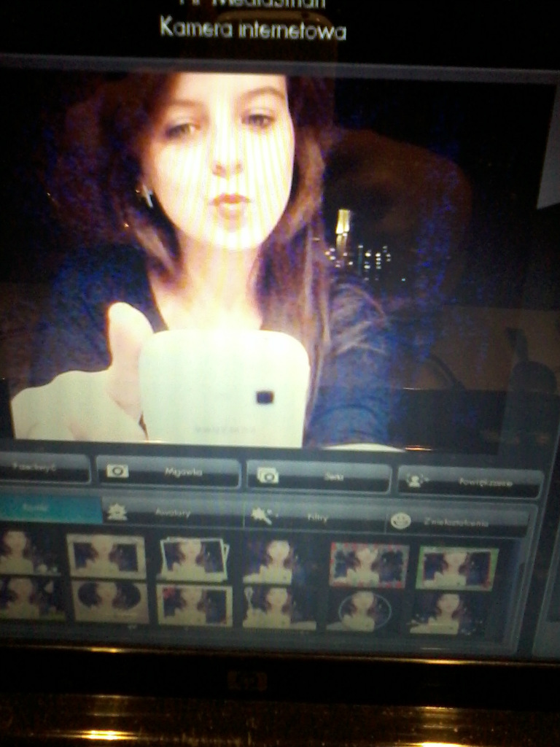Switch to the Awatary tab
The height and width of the screenshot is (747, 560).
click(x=173, y=513)
